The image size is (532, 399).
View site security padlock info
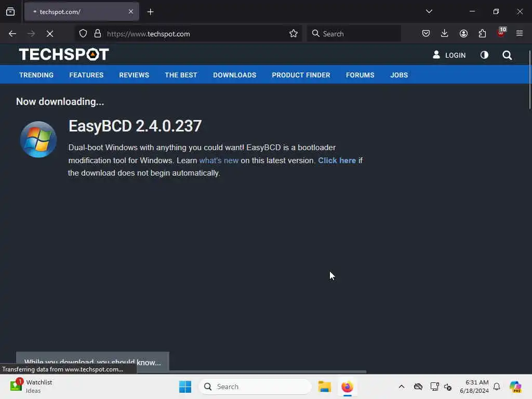pyautogui.click(x=98, y=34)
